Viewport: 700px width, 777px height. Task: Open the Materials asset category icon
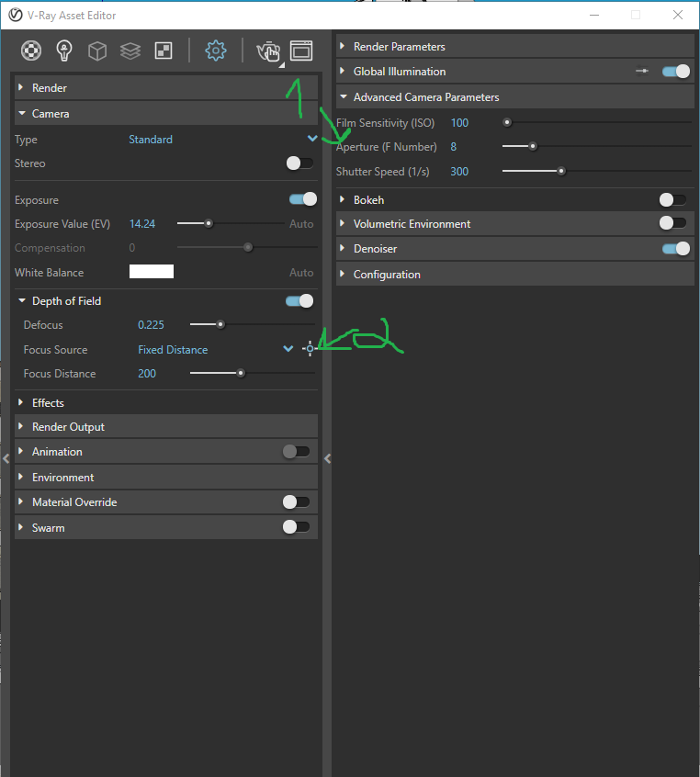tap(31, 51)
